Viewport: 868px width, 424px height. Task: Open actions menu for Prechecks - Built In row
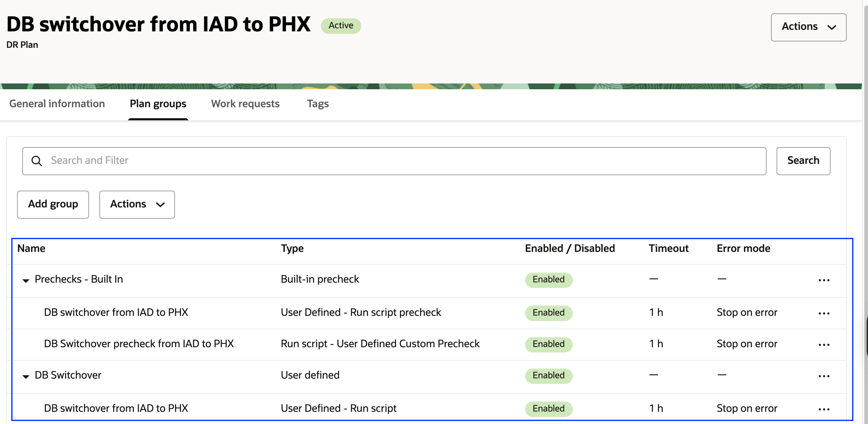coord(824,280)
